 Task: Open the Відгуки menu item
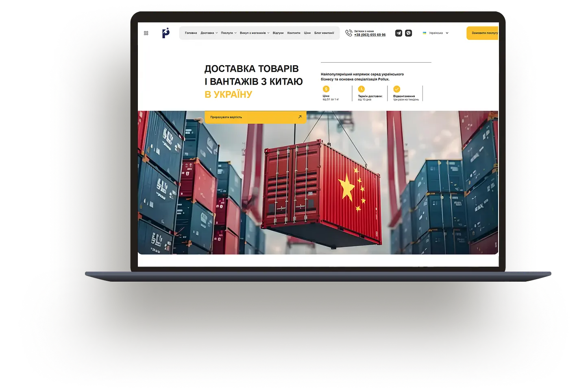pyautogui.click(x=278, y=33)
